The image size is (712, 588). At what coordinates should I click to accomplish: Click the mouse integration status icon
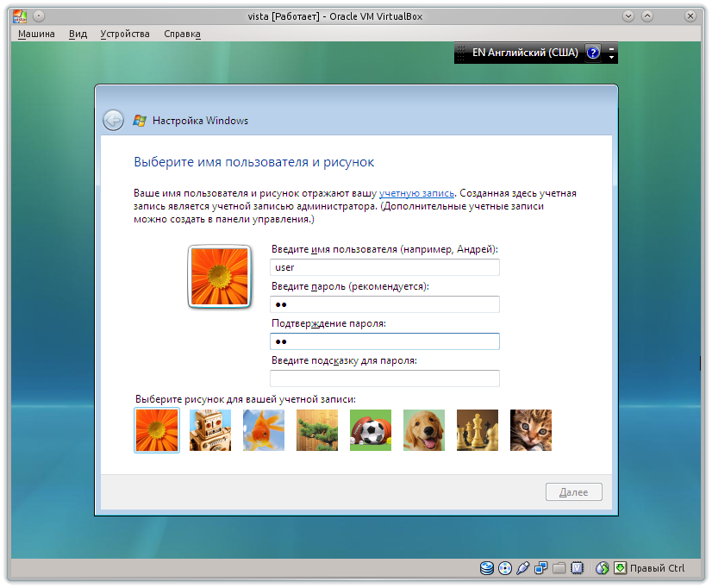pyautogui.click(x=603, y=568)
